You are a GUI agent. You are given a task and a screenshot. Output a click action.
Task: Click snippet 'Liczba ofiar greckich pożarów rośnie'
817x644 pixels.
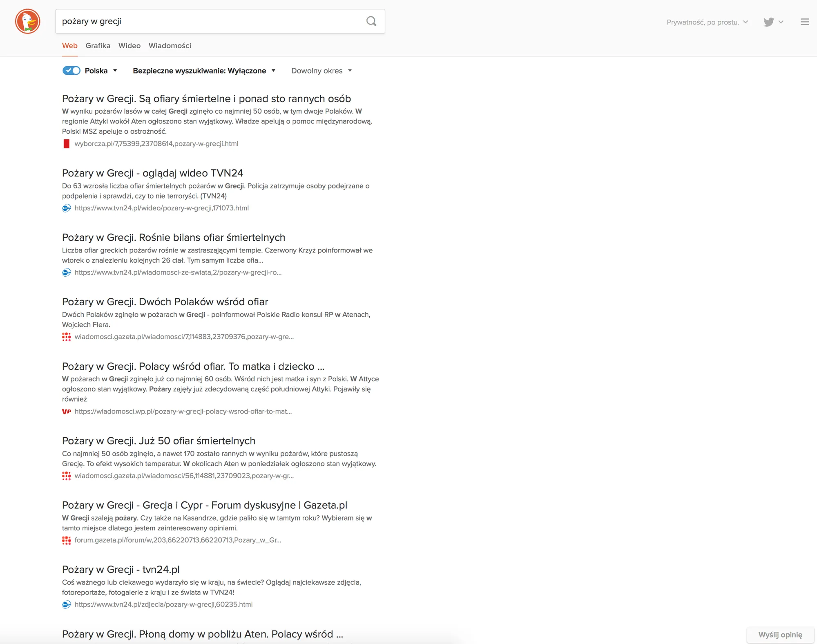(x=217, y=255)
